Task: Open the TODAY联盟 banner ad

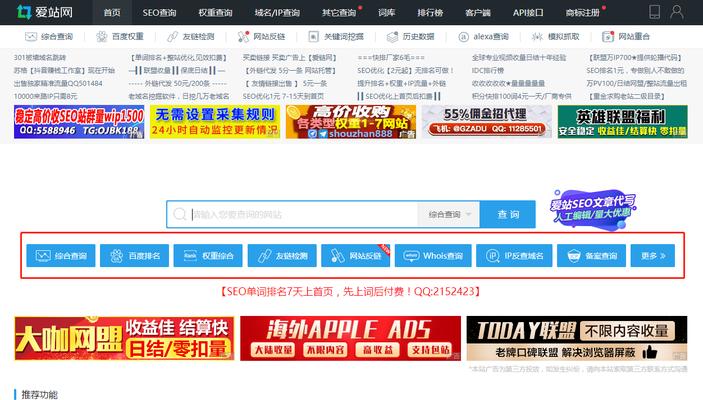Action: point(577,338)
